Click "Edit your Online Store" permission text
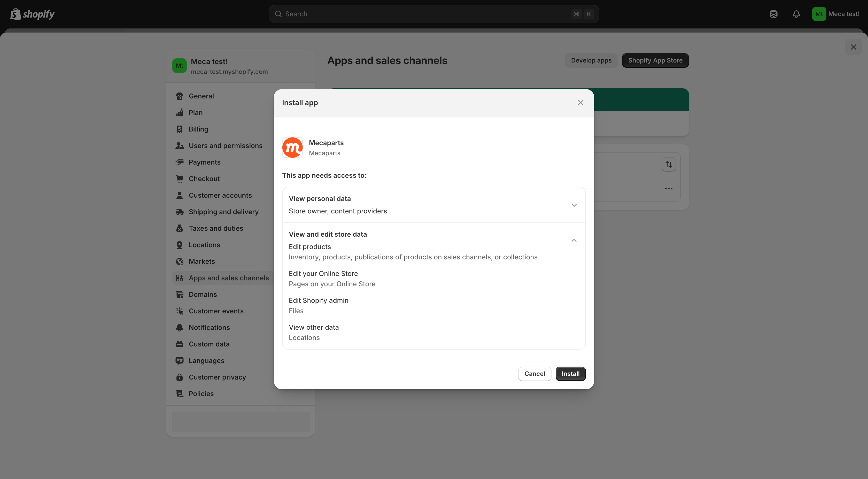Image resolution: width=868 pixels, height=479 pixels. pyautogui.click(x=323, y=273)
